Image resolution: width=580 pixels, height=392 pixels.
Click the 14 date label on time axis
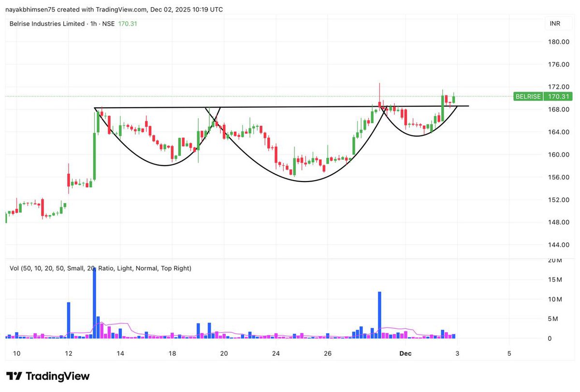[120, 353]
